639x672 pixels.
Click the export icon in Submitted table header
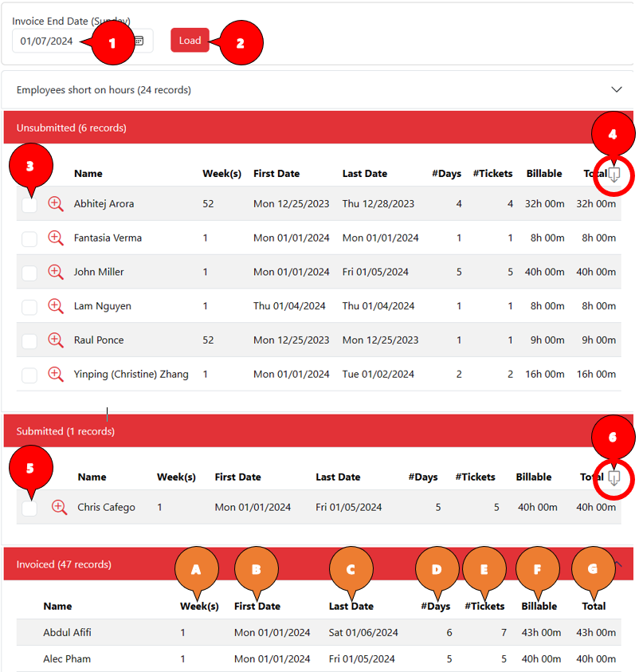tap(614, 478)
